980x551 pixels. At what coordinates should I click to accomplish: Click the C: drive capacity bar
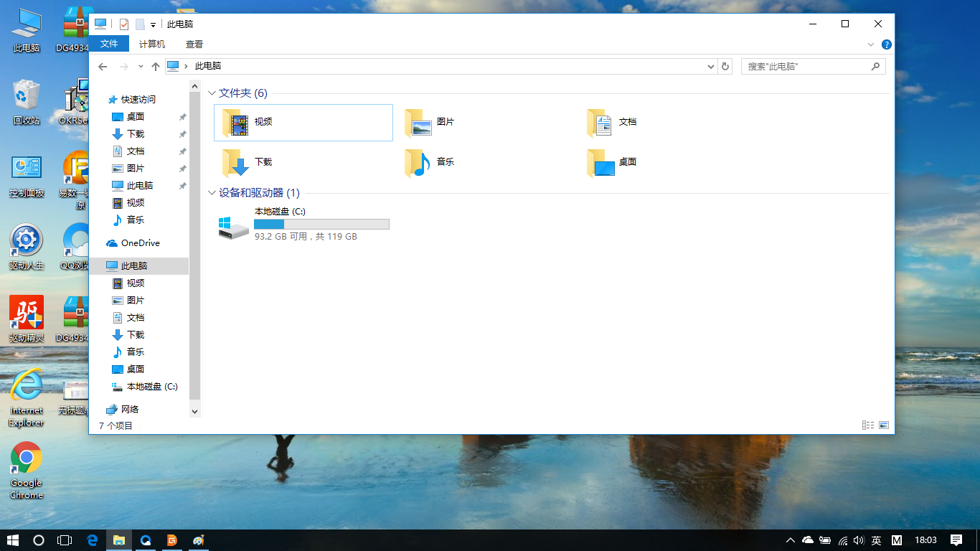[321, 225]
